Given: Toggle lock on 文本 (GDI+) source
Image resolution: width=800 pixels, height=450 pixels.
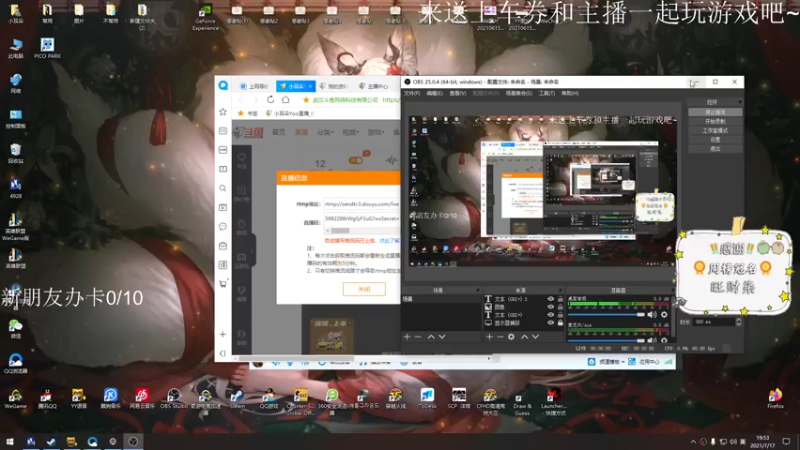Looking at the screenshot, I should coord(560,315).
